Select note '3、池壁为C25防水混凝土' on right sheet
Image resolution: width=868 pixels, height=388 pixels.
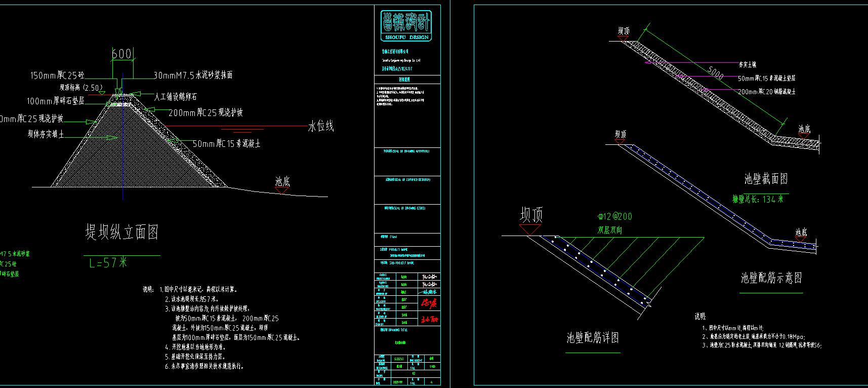point(761,345)
